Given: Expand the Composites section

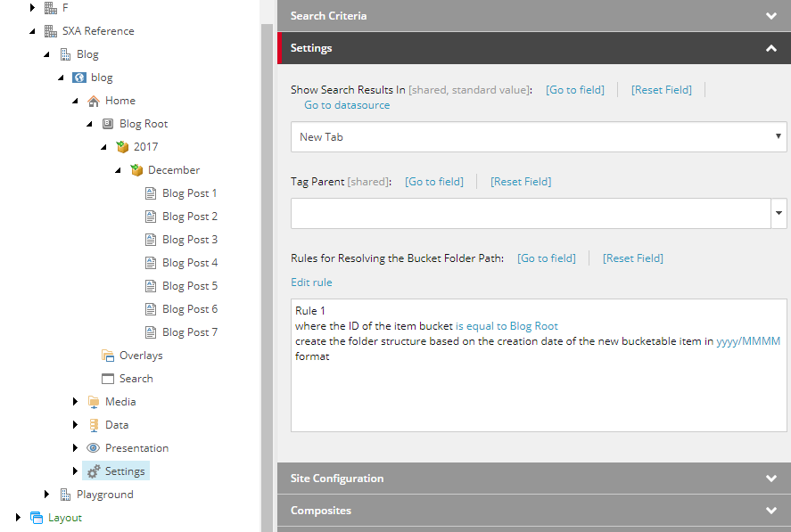Looking at the screenshot, I should point(533,511).
